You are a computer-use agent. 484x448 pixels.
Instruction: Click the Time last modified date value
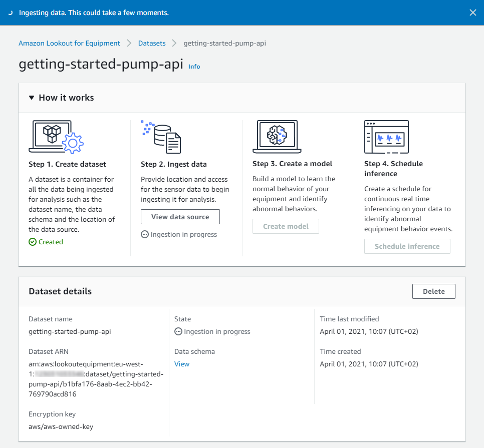pyautogui.click(x=369, y=332)
